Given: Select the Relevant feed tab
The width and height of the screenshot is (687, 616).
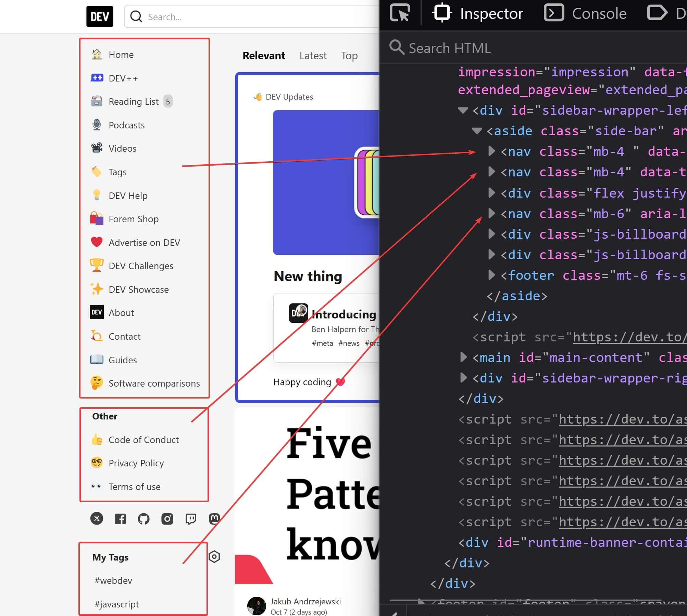Looking at the screenshot, I should [x=264, y=55].
